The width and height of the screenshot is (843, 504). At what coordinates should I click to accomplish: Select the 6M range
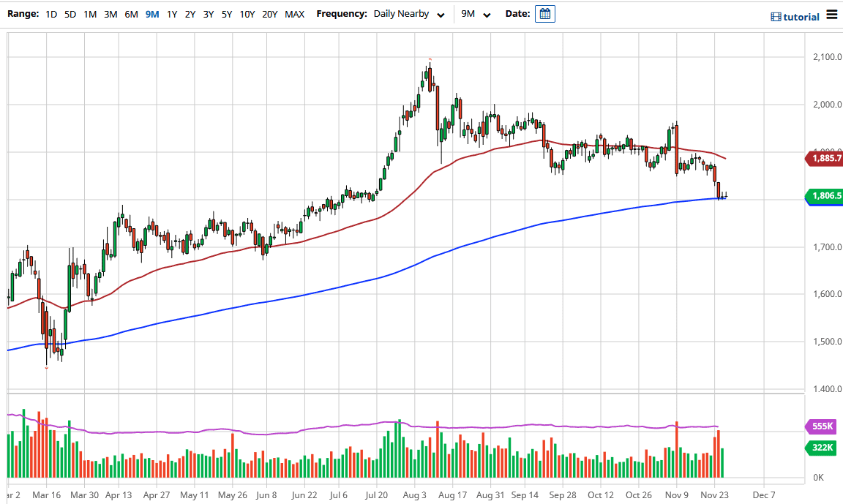pos(131,15)
